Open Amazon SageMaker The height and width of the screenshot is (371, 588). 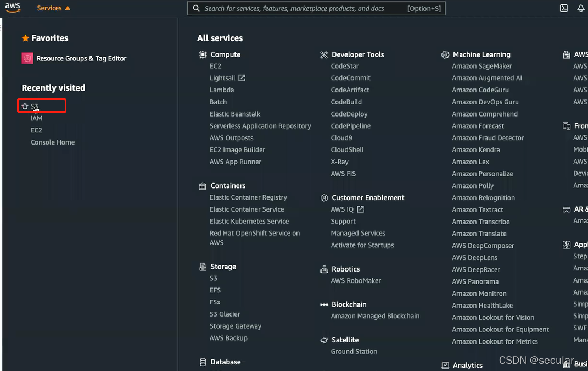pos(482,66)
